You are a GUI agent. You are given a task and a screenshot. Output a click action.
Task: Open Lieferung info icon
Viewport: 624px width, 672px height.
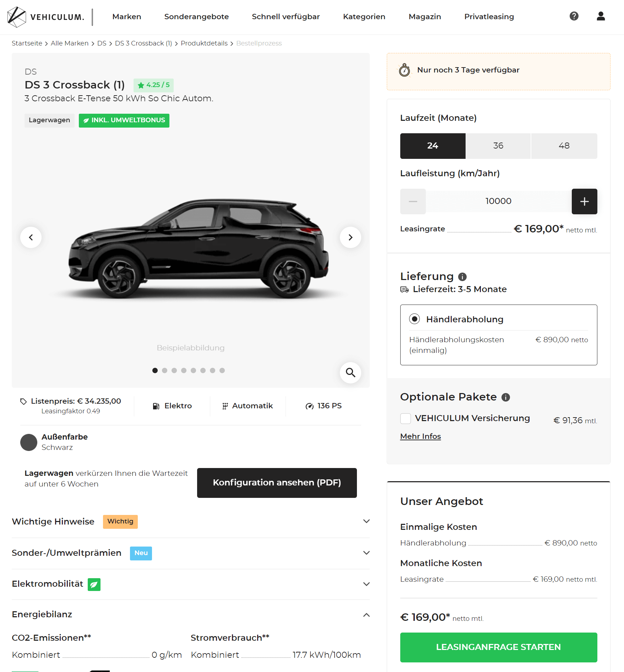462,276
